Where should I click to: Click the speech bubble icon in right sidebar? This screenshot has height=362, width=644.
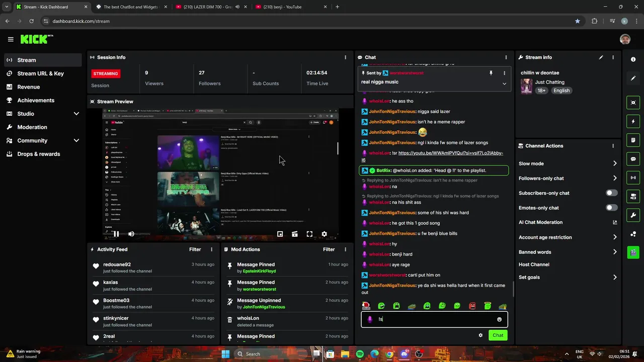pos(633,159)
